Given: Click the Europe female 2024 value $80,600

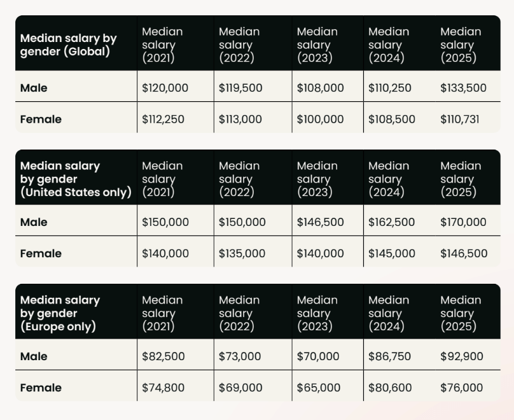Looking at the screenshot, I should pos(390,388).
